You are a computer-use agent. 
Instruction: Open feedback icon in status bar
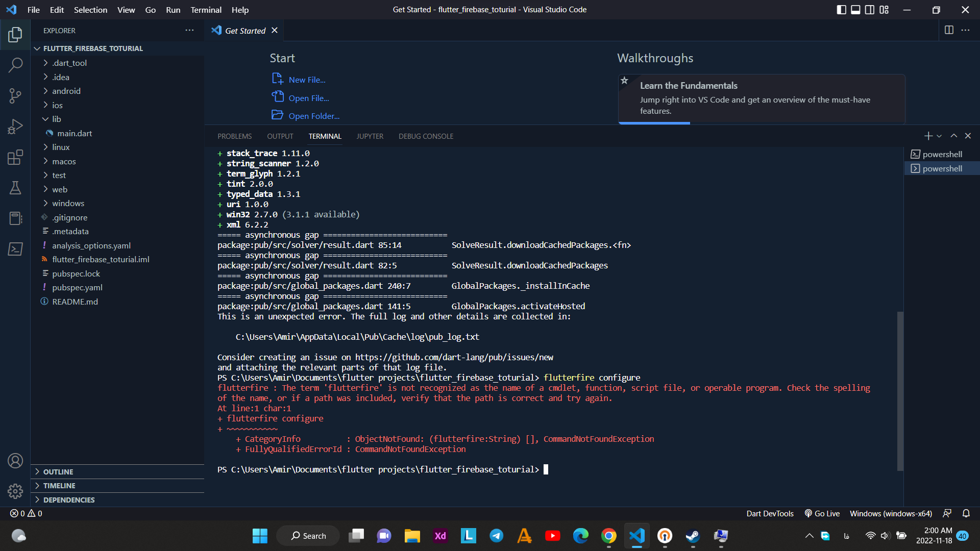(x=947, y=513)
